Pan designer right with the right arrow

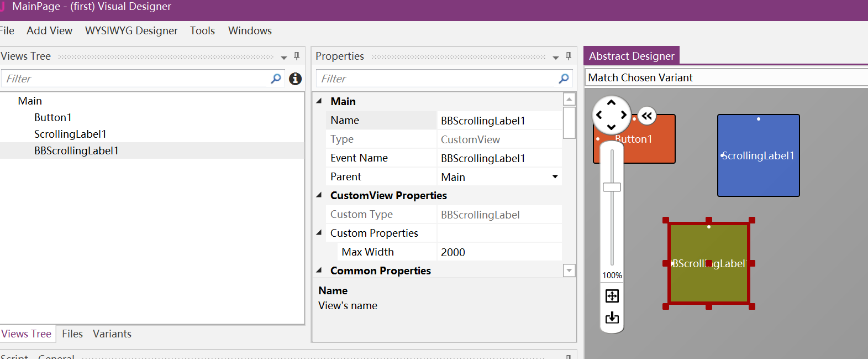pyautogui.click(x=624, y=115)
